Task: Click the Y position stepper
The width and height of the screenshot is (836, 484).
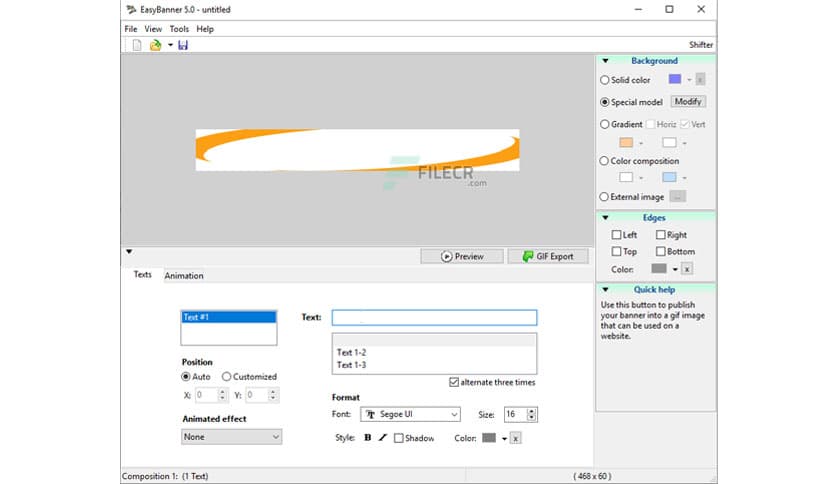Action: 272,395
